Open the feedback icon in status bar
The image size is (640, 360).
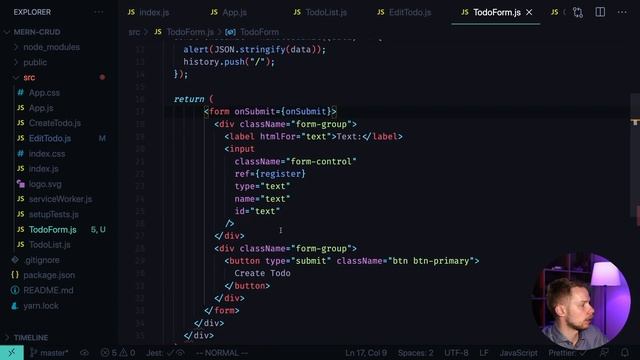click(604, 353)
